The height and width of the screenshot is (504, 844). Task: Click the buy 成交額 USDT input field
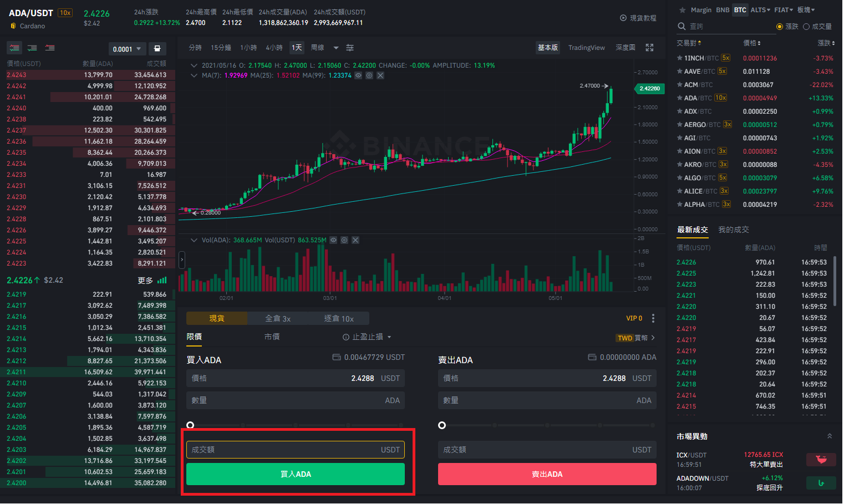[296, 450]
